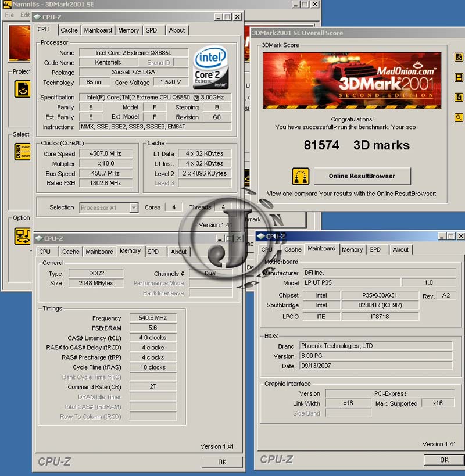Select SPD tab in top CPU-Z window

[152, 30]
